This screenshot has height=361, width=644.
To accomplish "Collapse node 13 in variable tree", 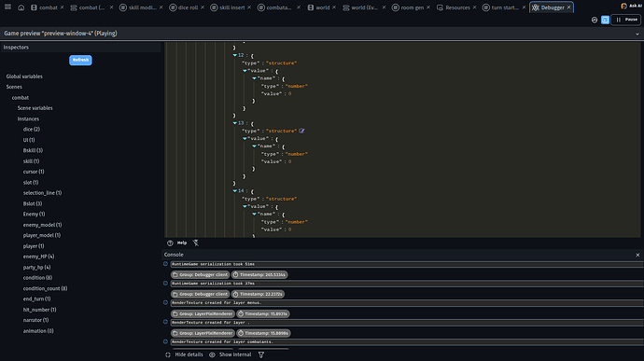I will pyautogui.click(x=235, y=123).
